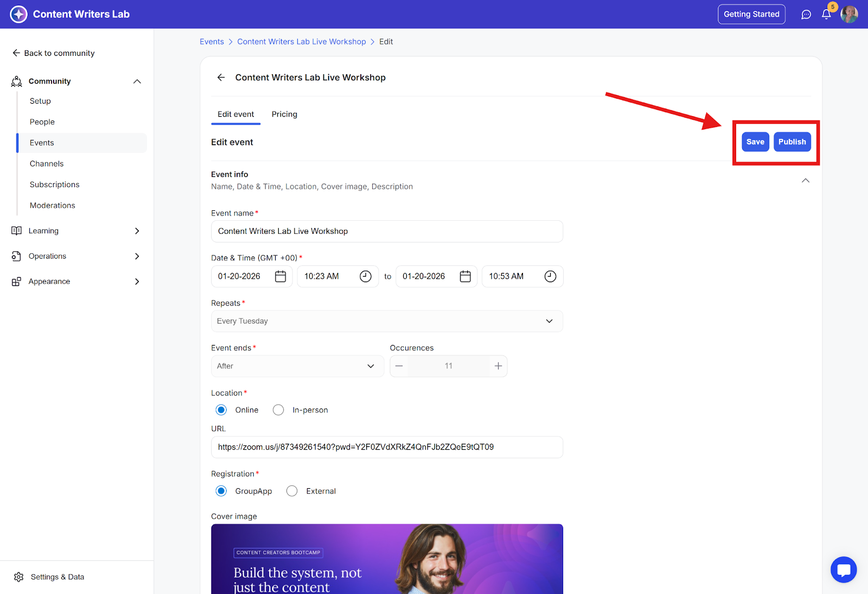The height and width of the screenshot is (594, 868).
Task: Open the Repeats dropdown showing Every Tuesday
Action: (x=387, y=321)
